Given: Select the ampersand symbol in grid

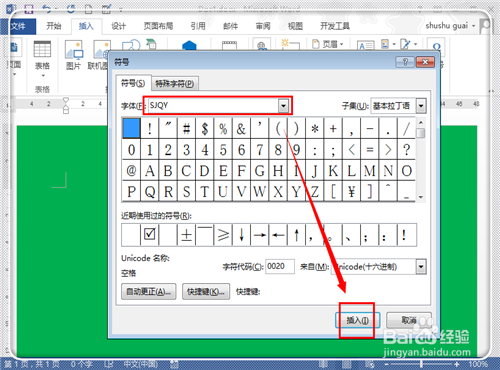Looking at the screenshot, I should [x=241, y=128].
